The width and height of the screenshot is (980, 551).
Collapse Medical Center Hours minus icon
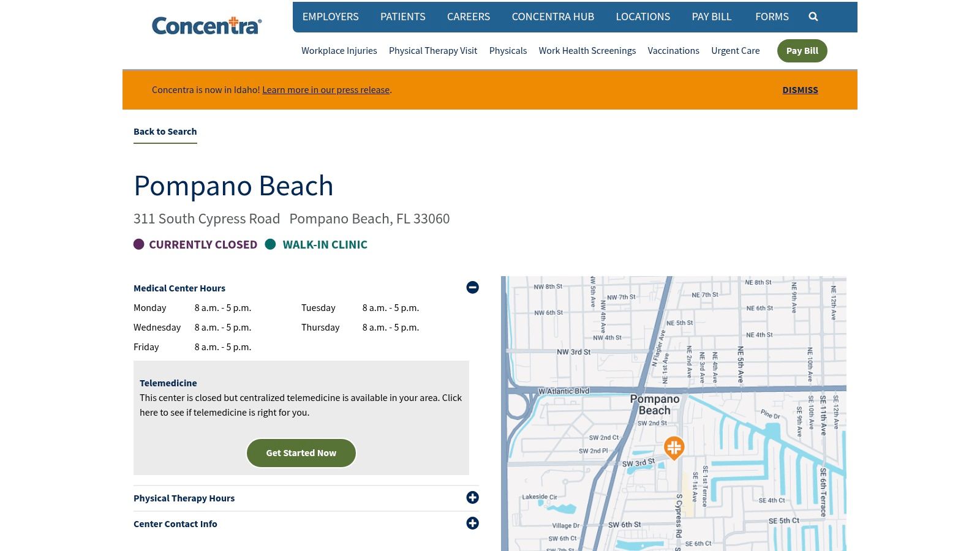click(472, 287)
